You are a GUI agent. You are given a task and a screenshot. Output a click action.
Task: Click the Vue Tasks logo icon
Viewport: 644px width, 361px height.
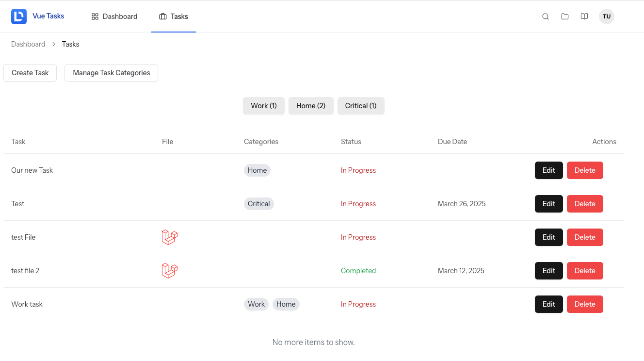click(19, 16)
